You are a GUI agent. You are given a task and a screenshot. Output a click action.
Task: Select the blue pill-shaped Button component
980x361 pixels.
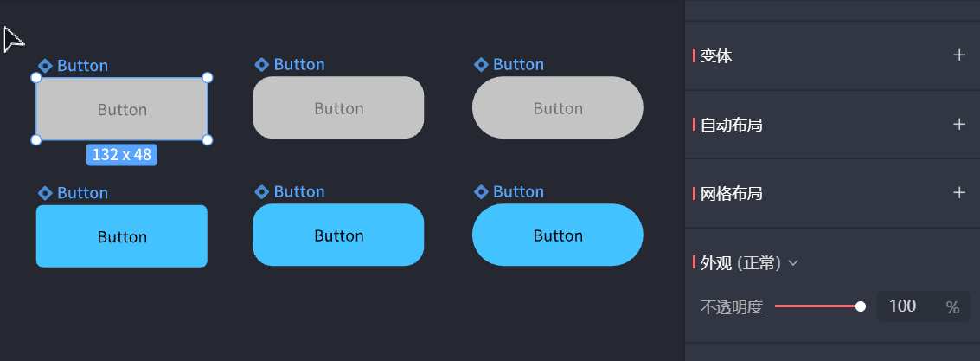click(558, 235)
